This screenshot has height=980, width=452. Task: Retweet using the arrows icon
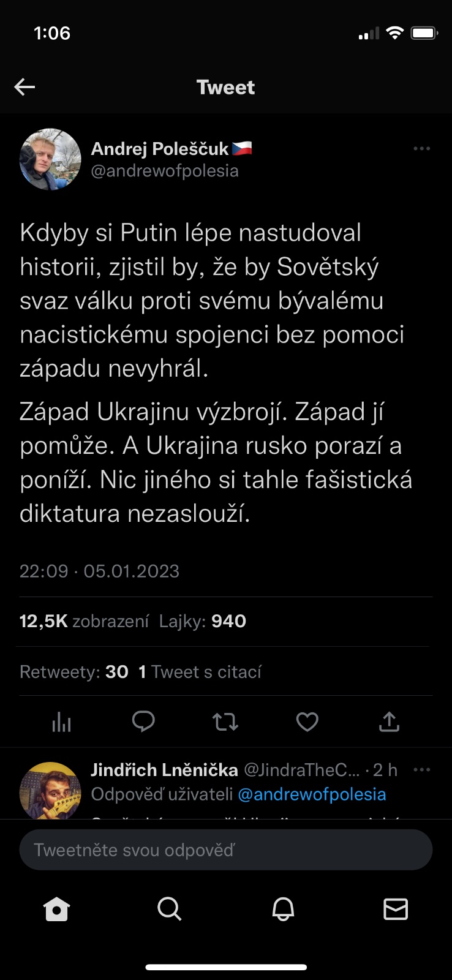point(225,723)
